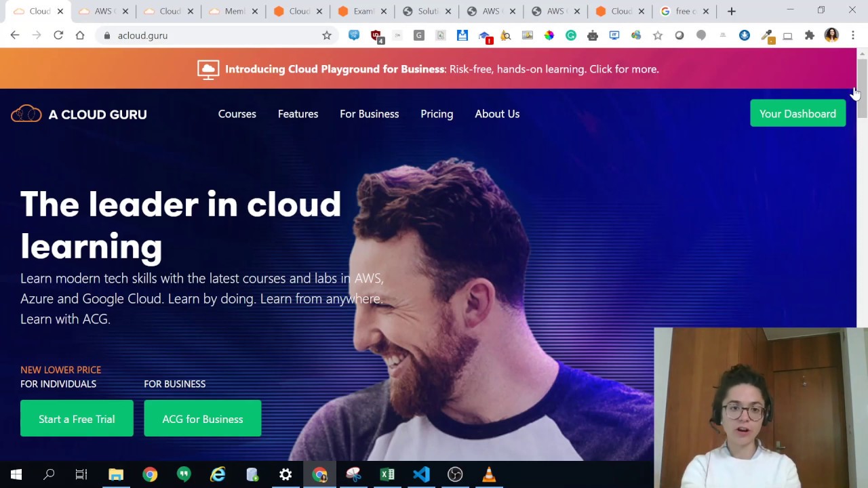
Task: Open the For Business navigation item
Action: point(370,114)
